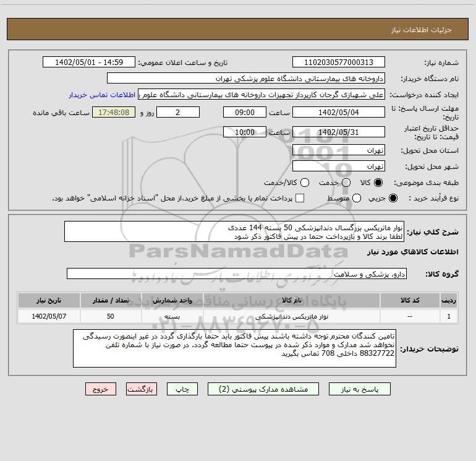Click the 'تعداد / مقدار' column header
476x461 pixels.
(x=111, y=300)
